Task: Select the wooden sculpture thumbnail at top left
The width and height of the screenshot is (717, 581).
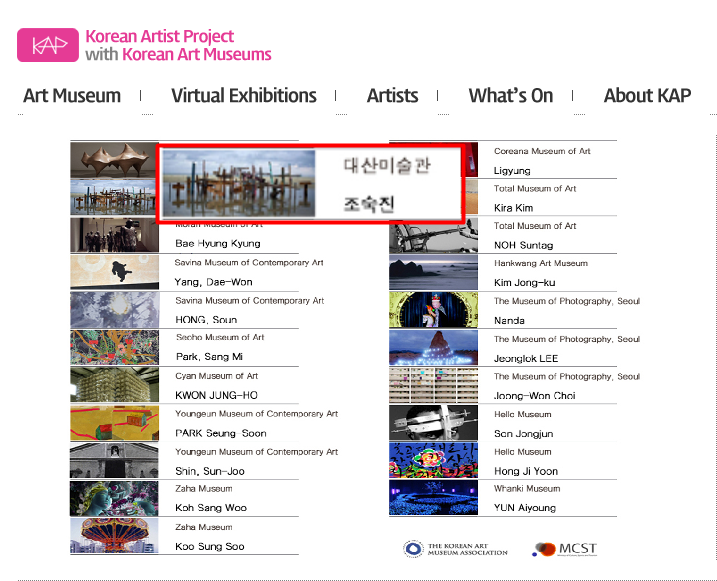Action: 114,160
